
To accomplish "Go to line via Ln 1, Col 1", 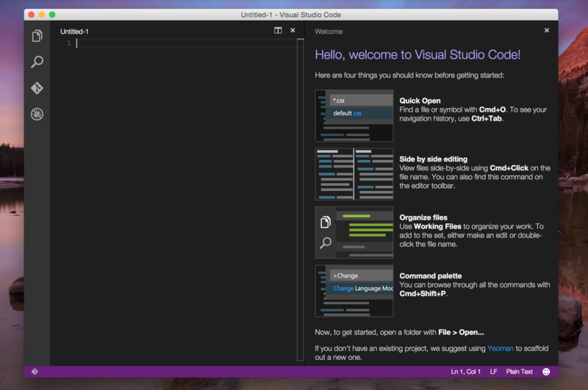I will pyautogui.click(x=465, y=372).
